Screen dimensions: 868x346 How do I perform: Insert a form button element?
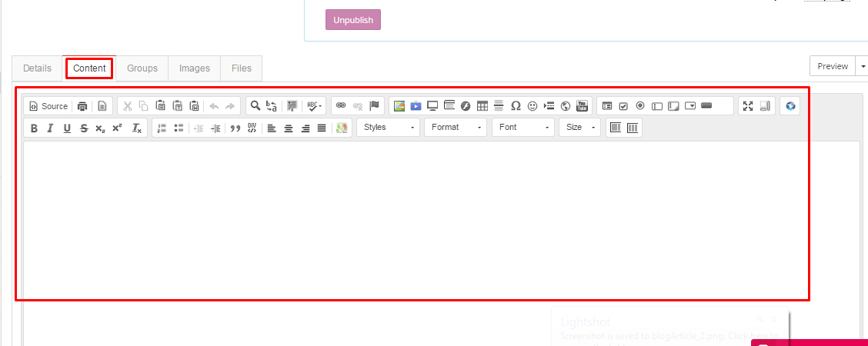[707, 105]
